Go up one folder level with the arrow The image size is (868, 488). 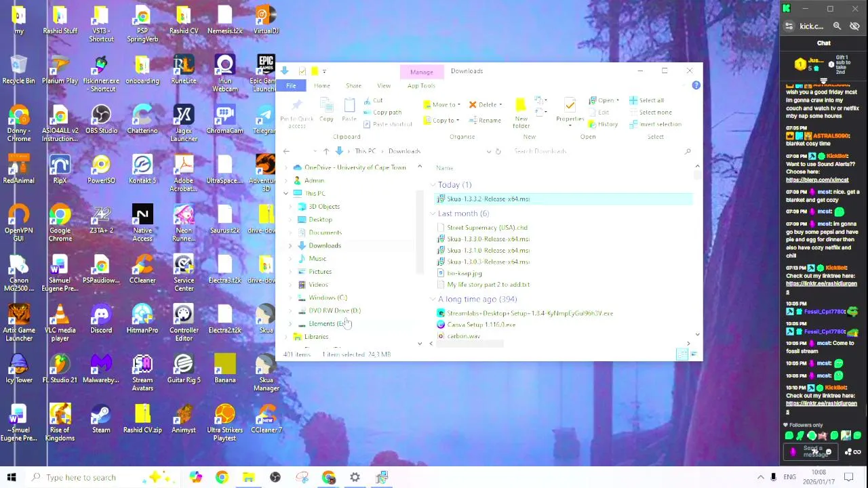click(x=326, y=151)
